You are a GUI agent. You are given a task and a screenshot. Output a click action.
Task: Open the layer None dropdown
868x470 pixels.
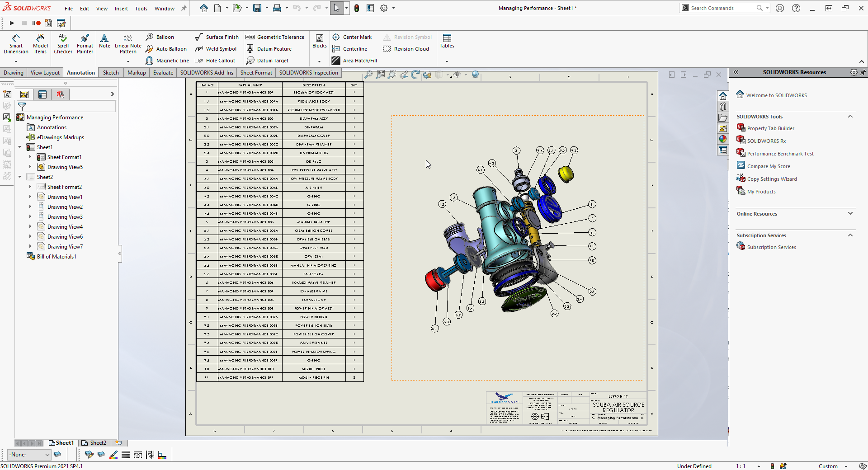[x=29, y=455]
